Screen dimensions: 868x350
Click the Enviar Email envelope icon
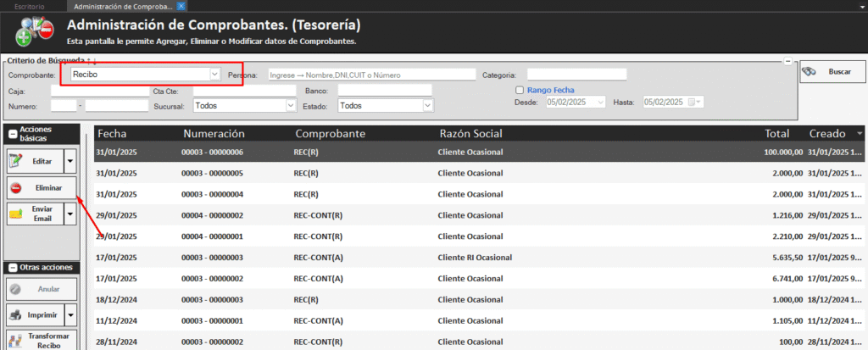[16, 214]
